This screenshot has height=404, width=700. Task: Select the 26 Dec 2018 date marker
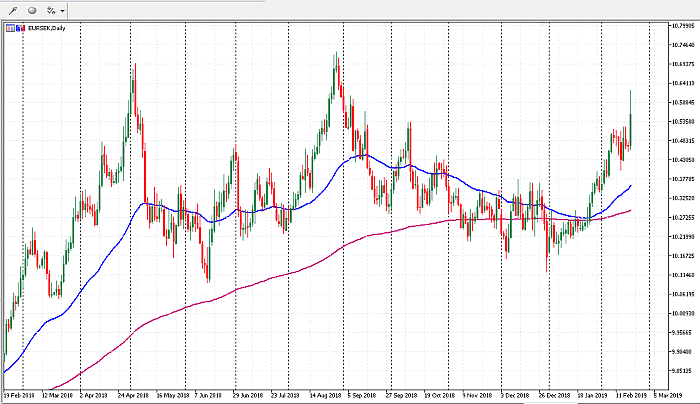pos(554,396)
